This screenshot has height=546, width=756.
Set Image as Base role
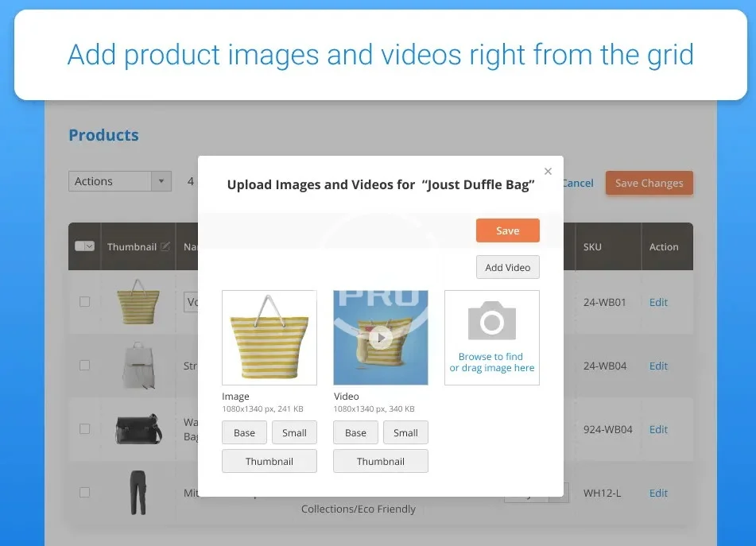(244, 432)
